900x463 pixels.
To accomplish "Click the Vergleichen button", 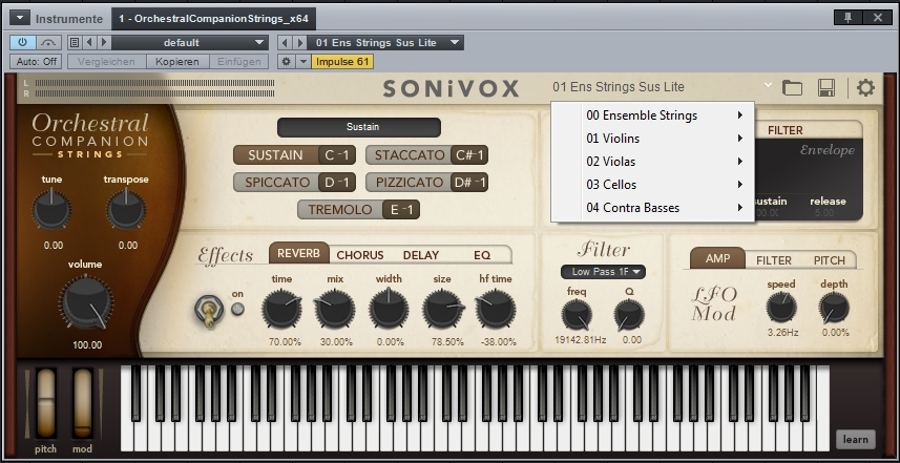I will coord(107,61).
